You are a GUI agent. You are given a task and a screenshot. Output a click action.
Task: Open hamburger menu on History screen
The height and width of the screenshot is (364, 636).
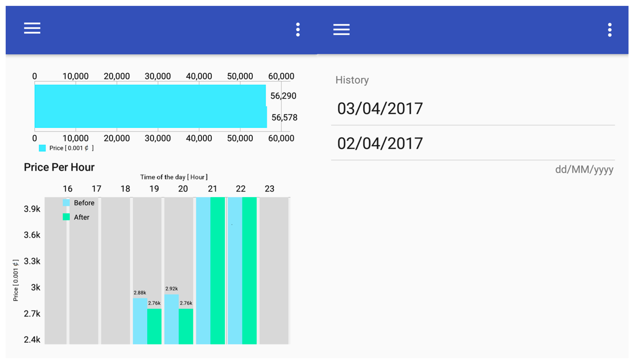[x=341, y=30]
